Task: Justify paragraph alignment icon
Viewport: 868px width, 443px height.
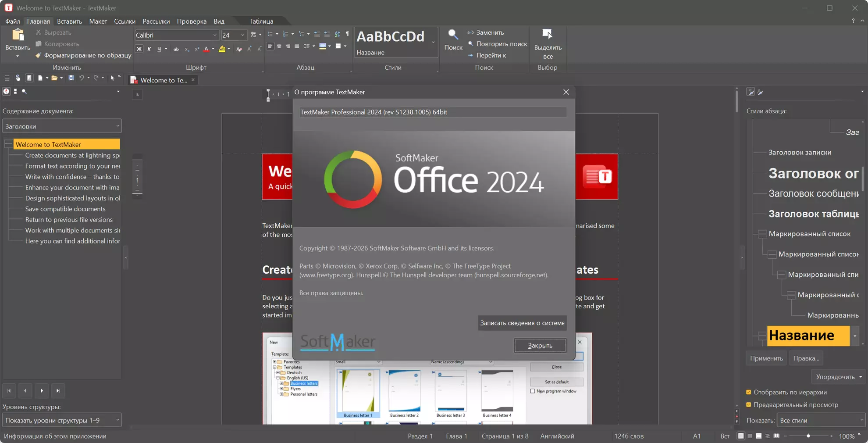Action: (297, 46)
